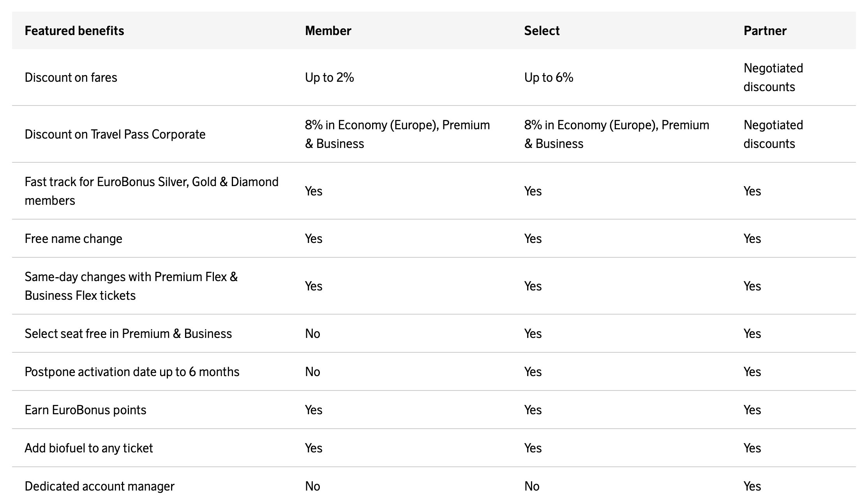Click Select's No for Dedicated account manager
This screenshot has width=868, height=503.
532,486
